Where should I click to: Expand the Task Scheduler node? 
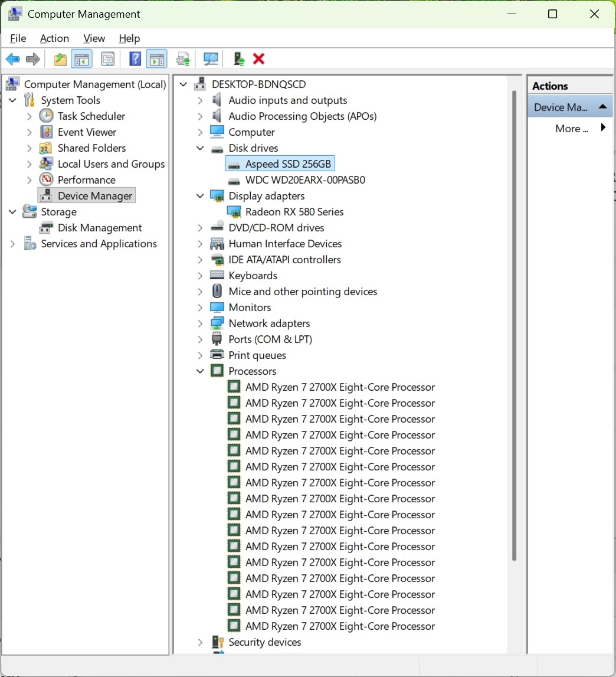(29, 116)
